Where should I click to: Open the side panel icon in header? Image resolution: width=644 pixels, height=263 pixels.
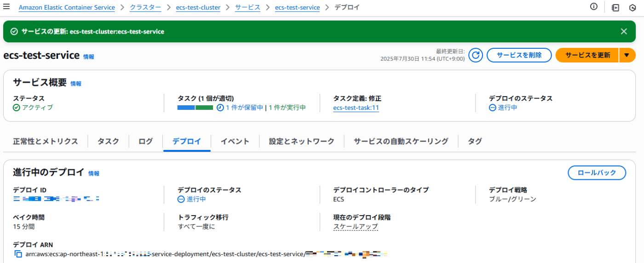coord(615,7)
